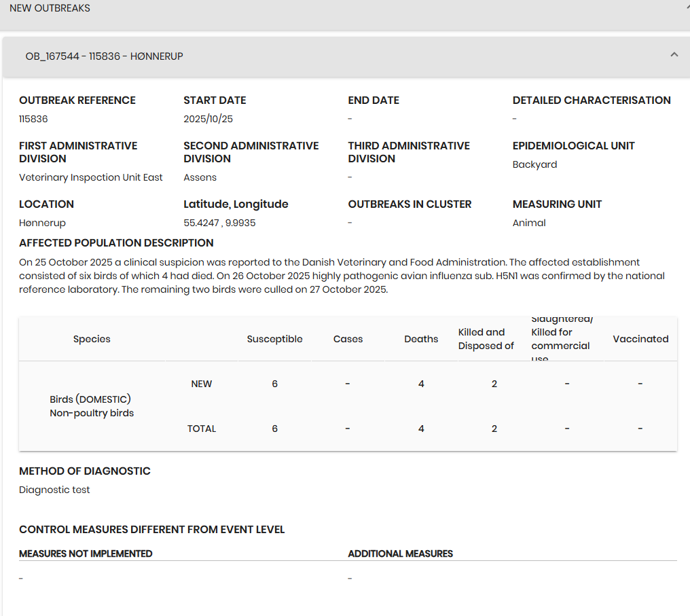Collapse the OB_167544 panel using its chevron
The image size is (690, 616).
click(x=674, y=55)
